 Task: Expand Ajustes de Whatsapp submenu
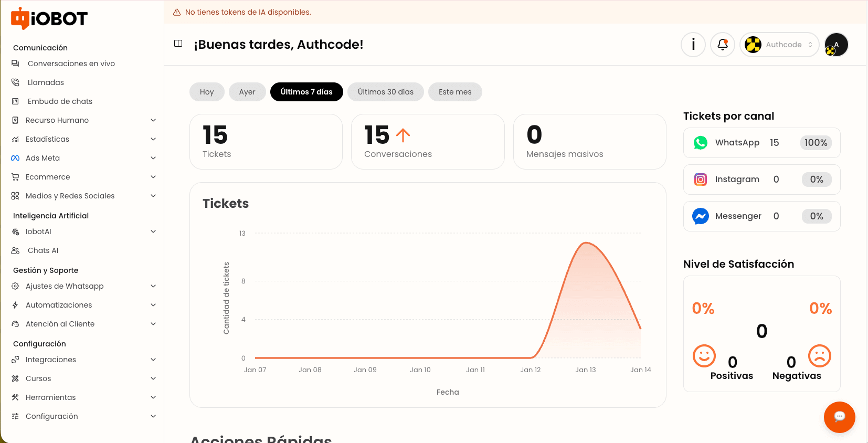tap(84, 286)
